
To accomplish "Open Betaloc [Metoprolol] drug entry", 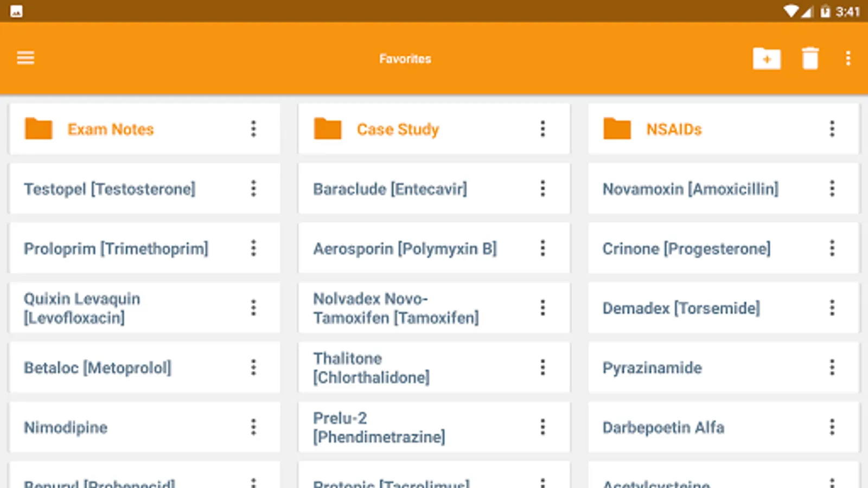I will tap(98, 368).
